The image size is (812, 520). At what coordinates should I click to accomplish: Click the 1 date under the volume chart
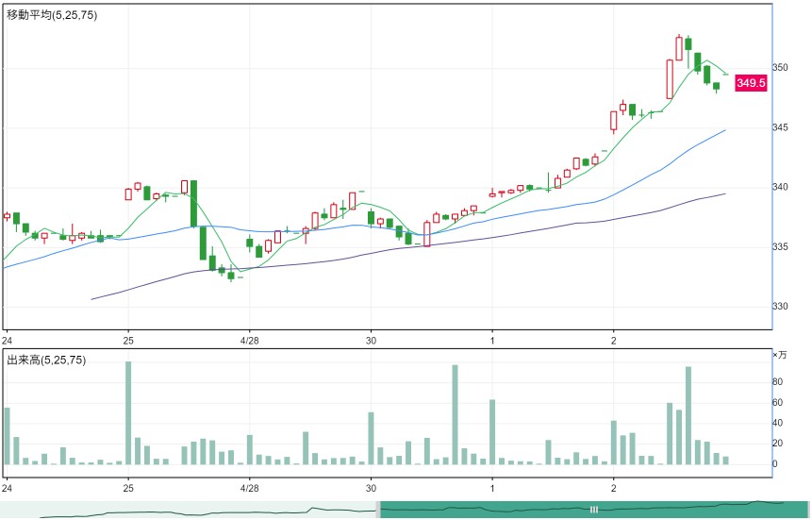(x=492, y=488)
